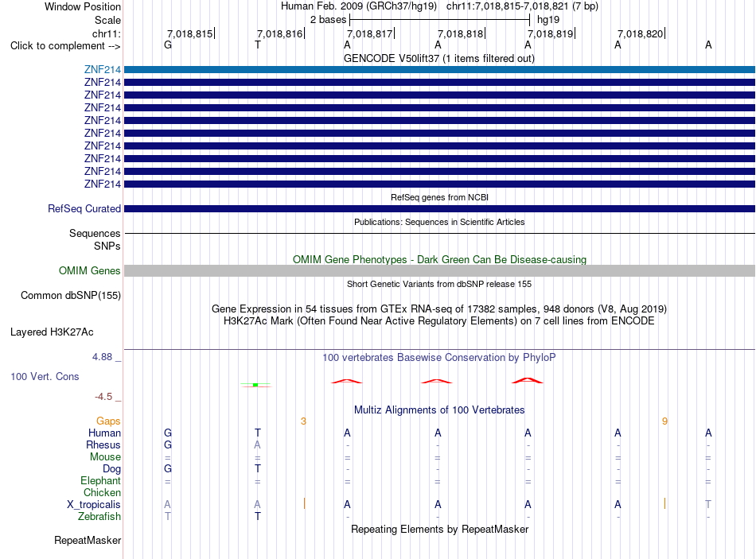Click '100 vertebrates Basewise Conservation by PhyloP' title

point(439,358)
